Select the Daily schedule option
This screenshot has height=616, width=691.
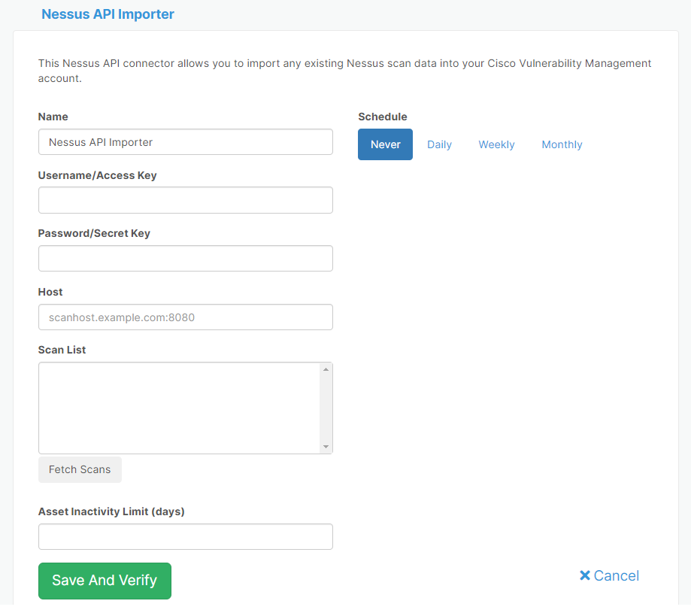pyautogui.click(x=439, y=144)
